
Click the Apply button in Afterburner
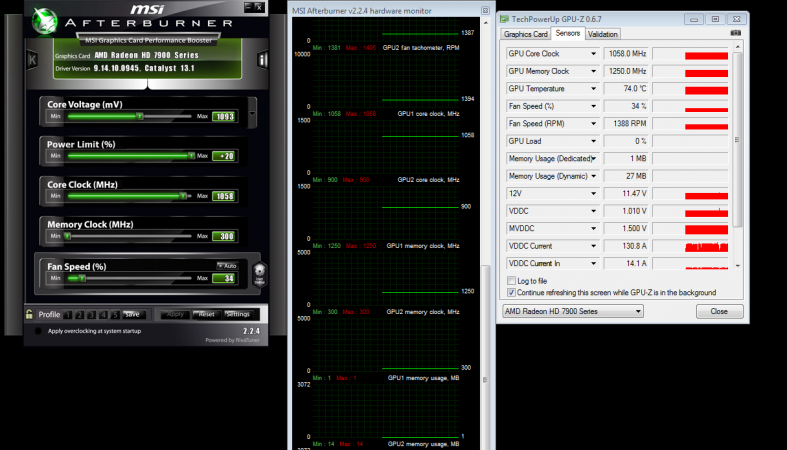[x=175, y=315]
